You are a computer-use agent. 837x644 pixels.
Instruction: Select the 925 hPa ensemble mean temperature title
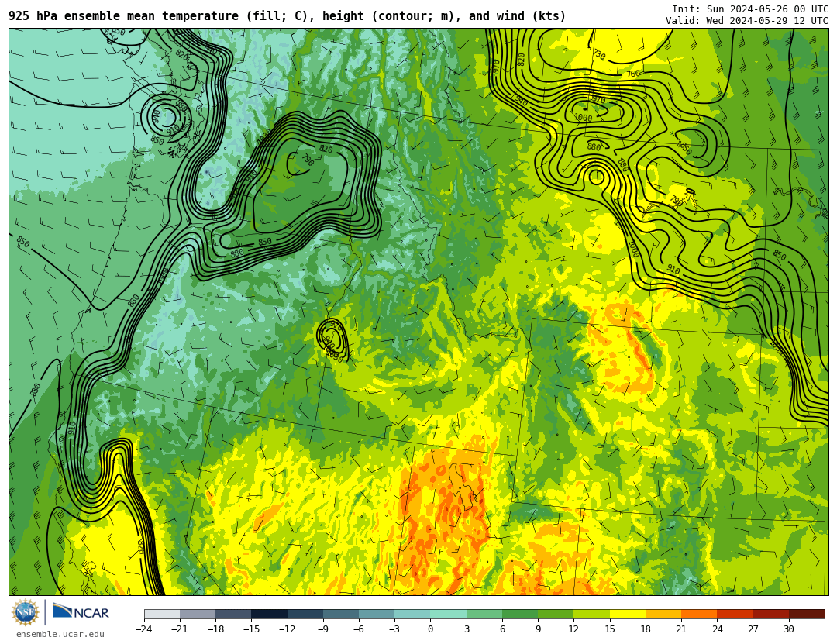click(x=288, y=16)
